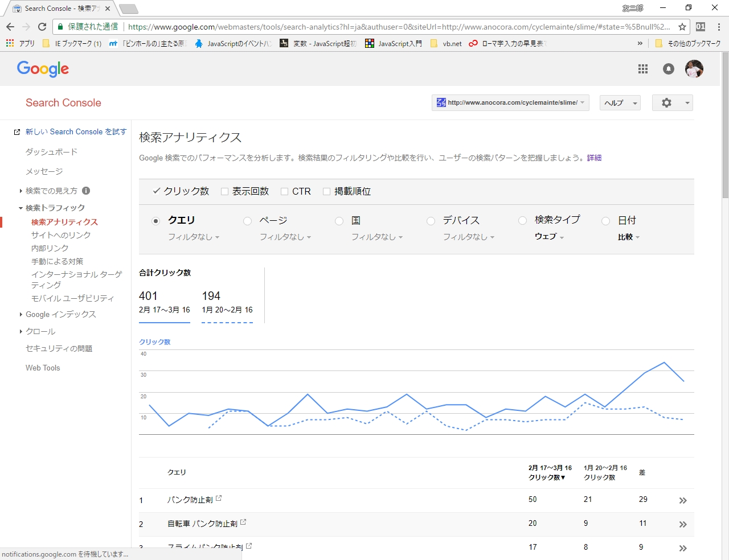The height and width of the screenshot is (560, 729).
Task: Select the 日付 radio button
Action: pyautogui.click(x=606, y=221)
